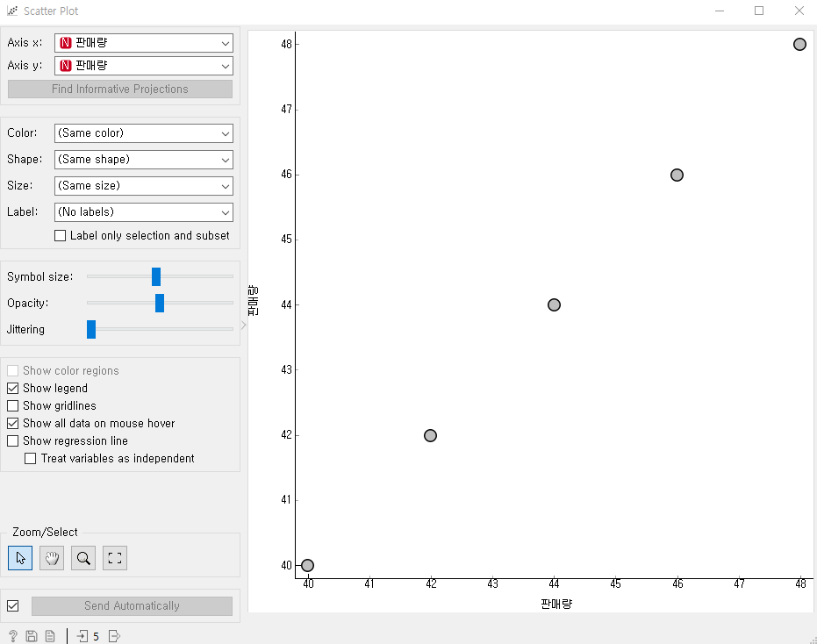The image size is (817, 644).
Task: Toggle the Send Automatically checkbox
Action: coord(13,606)
